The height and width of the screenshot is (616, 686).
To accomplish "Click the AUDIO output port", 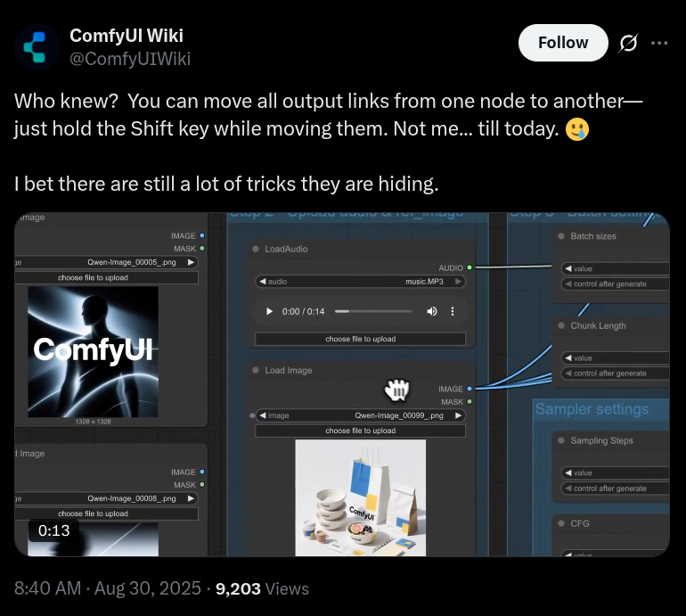I will tap(470, 267).
